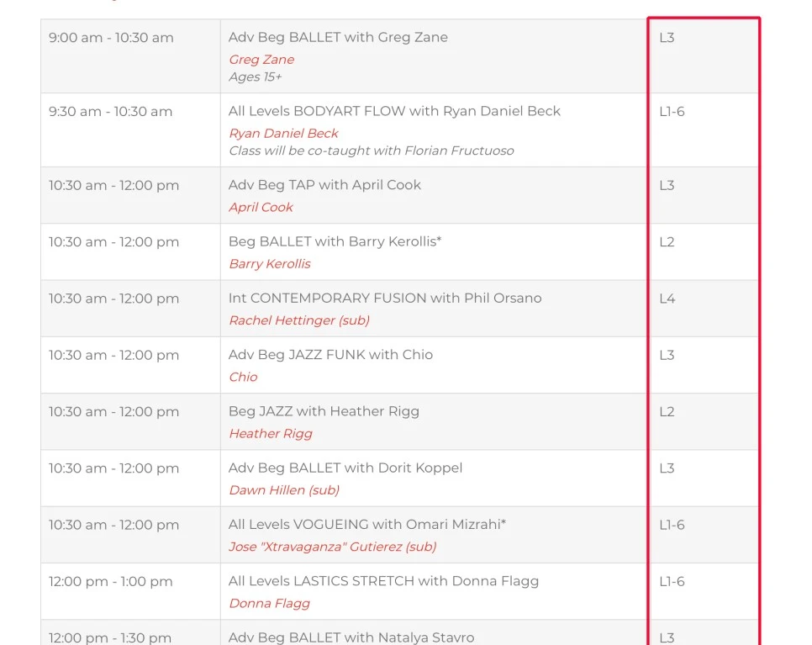Open Donna Flagg instructor link

point(269,603)
